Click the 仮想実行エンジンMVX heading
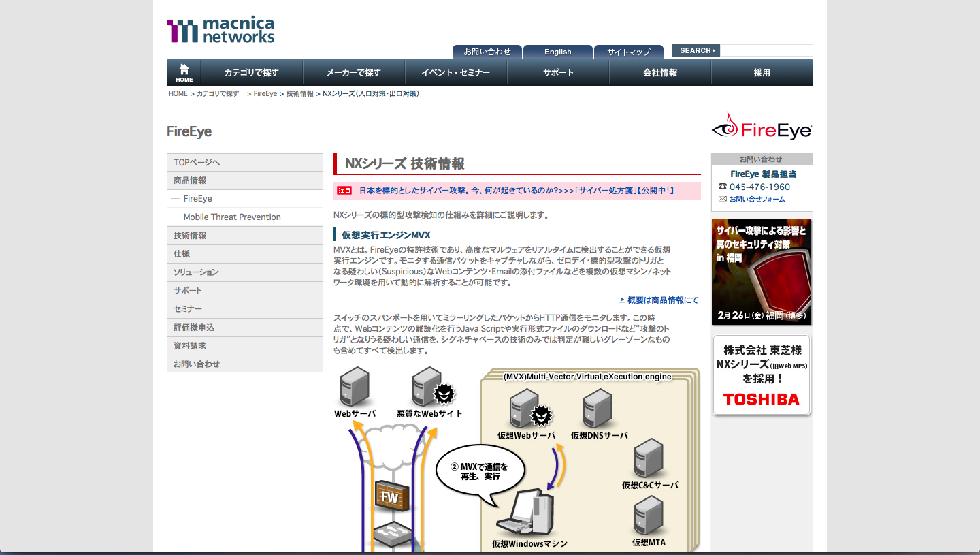This screenshot has width=980, height=555. tap(386, 235)
